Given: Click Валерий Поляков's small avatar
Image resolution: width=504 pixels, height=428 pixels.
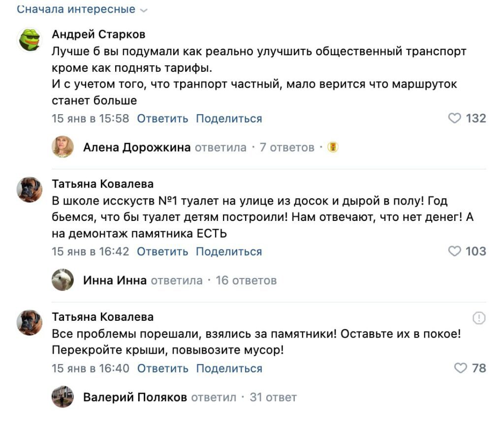Looking at the screenshot, I should coord(63,397).
